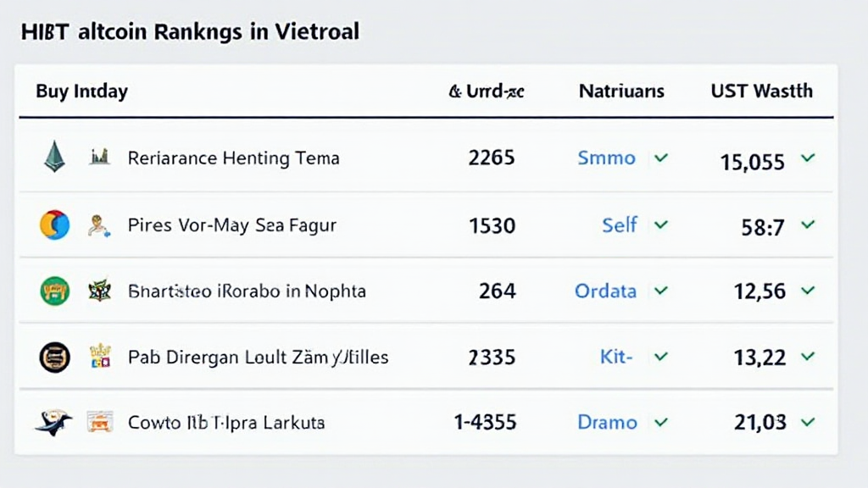Click the orange and blue circle coin icon
868x488 pixels.
coord(54,225)
